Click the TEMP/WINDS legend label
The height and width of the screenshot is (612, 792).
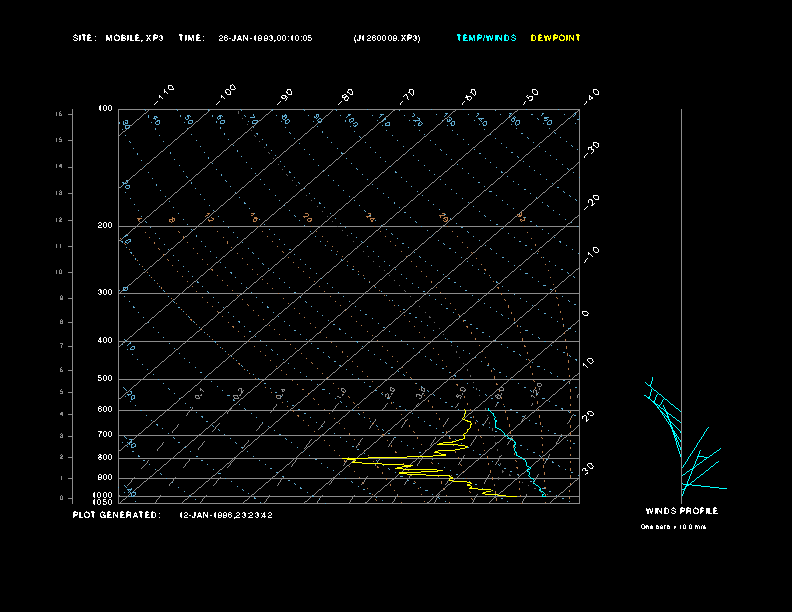(486, 38)
